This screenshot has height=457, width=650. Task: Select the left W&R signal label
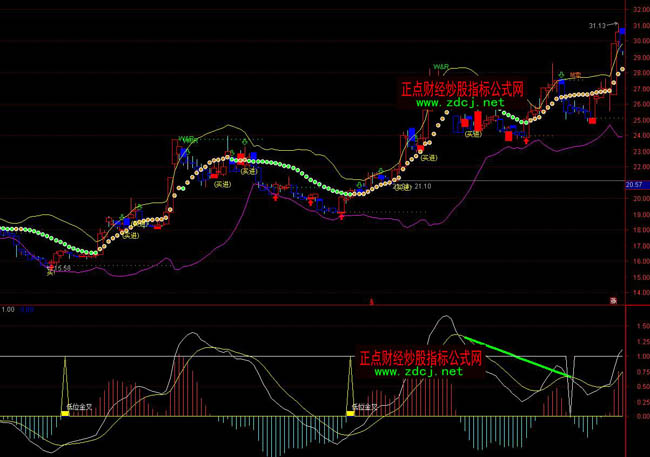187,139
